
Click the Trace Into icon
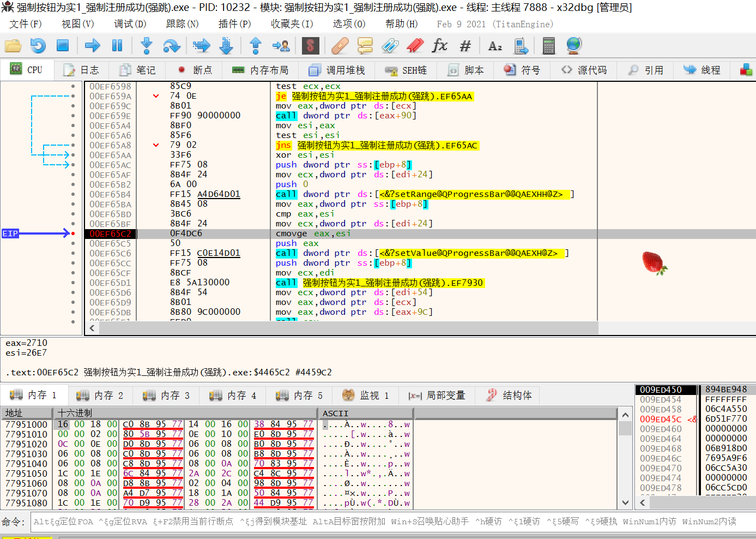(x=201, y=46)
